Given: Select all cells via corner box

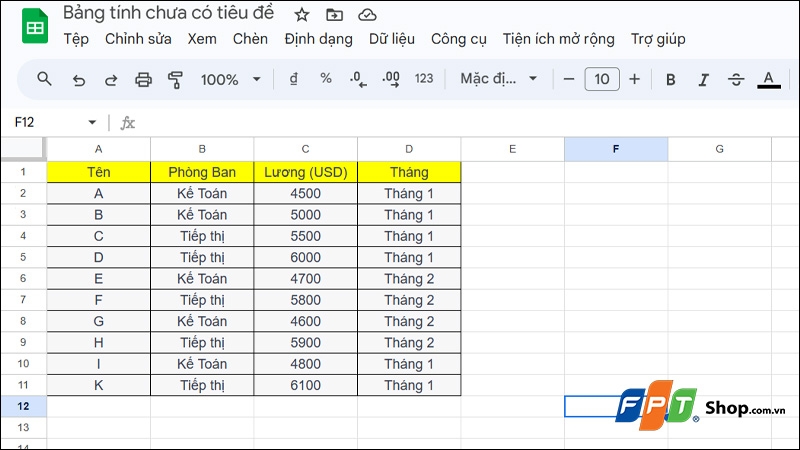Looking at the screenshot, I should coord(23,148).
